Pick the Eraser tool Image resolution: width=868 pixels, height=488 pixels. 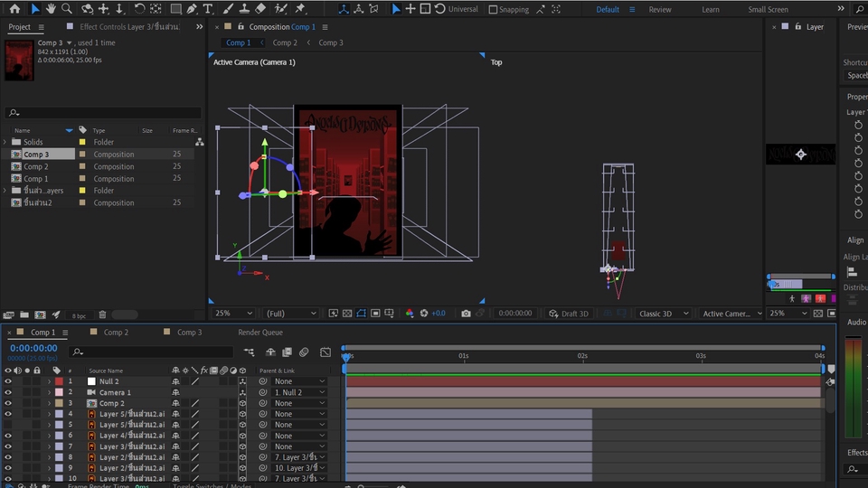(260, 9)
